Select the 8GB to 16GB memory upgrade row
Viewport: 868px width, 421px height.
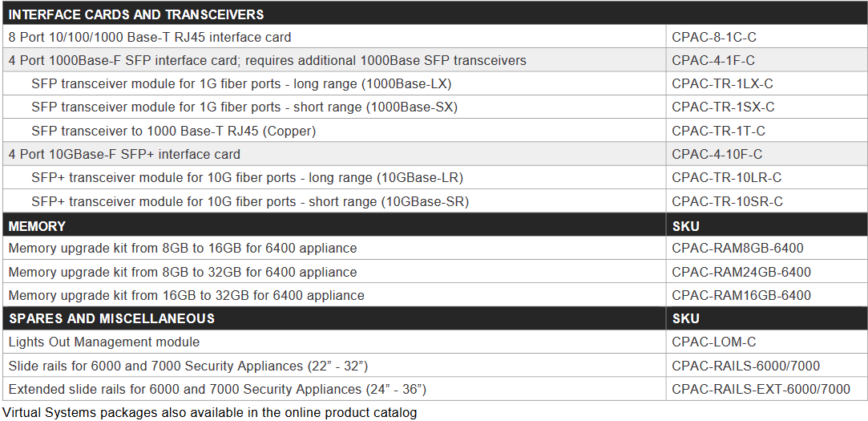[x=434, y=248]
